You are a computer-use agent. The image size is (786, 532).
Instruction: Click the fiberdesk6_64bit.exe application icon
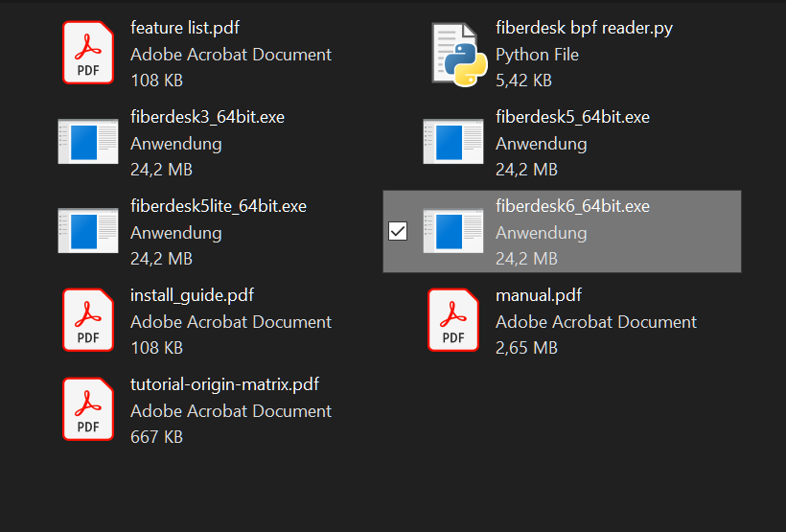pos(453,231)
